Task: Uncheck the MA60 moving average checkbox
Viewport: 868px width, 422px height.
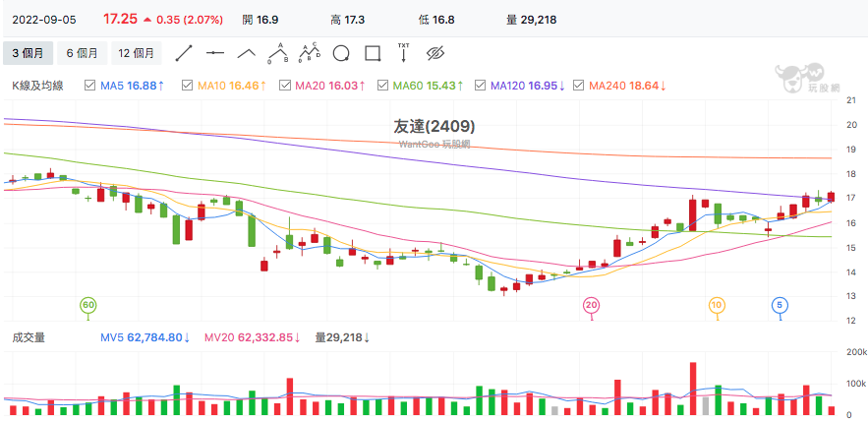Action: [x=382, y=86]
